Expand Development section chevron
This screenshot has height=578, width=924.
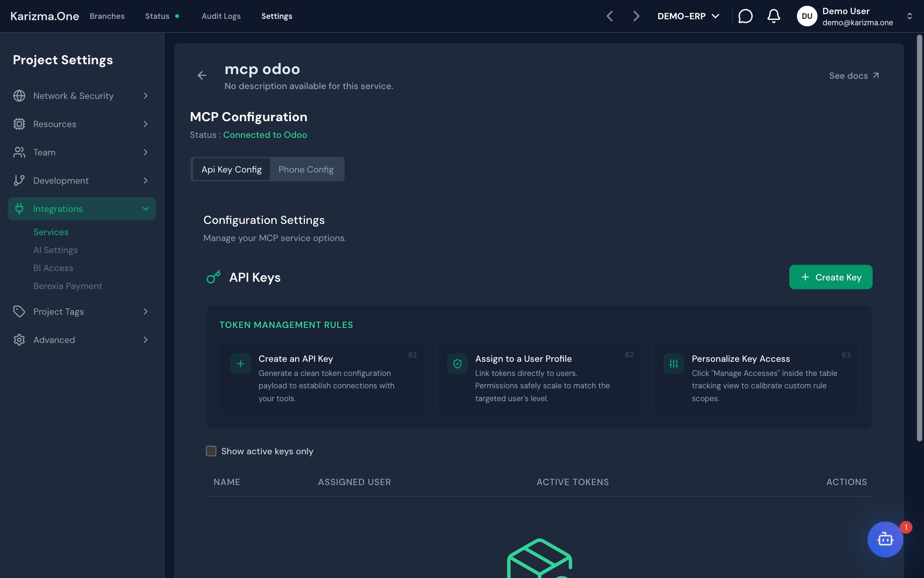coord(145,181)
